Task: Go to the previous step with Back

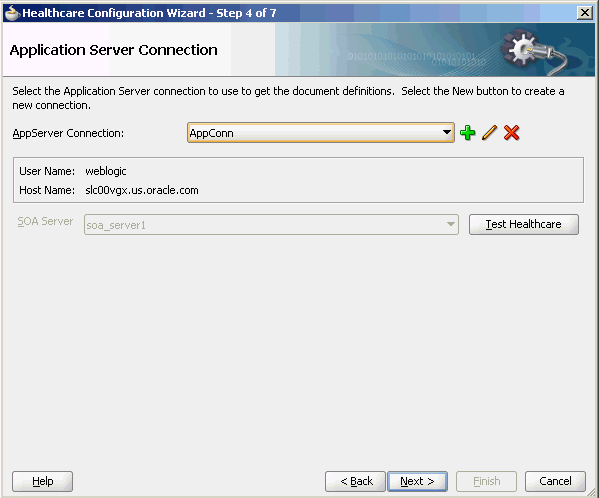Action: tap(356, 481)
